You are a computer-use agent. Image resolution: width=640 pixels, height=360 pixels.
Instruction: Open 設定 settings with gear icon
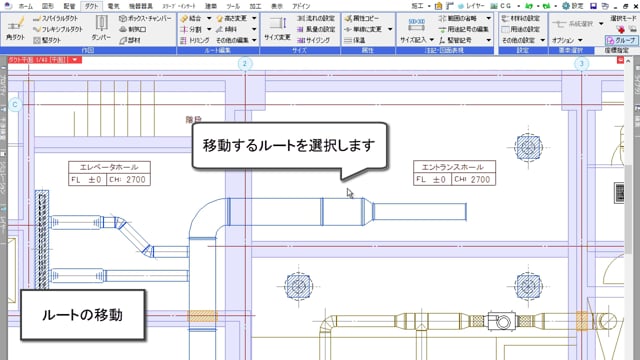click(573, 6)
